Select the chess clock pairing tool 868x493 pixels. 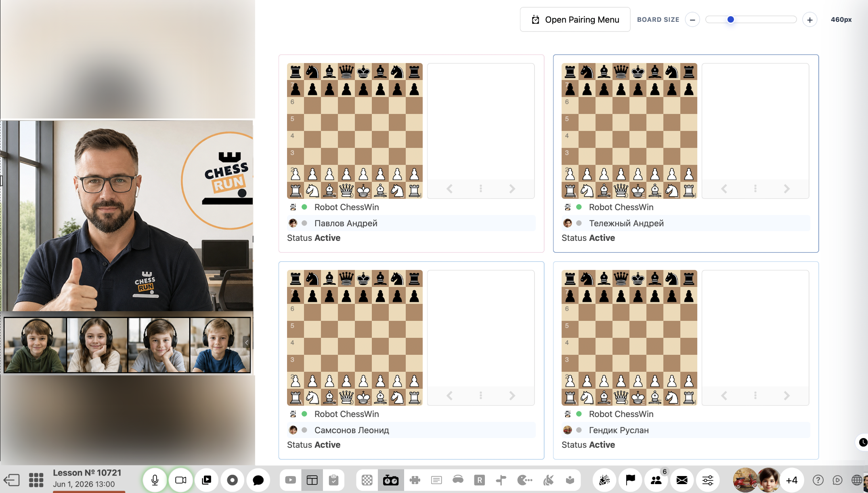click(x=391, y=480)
